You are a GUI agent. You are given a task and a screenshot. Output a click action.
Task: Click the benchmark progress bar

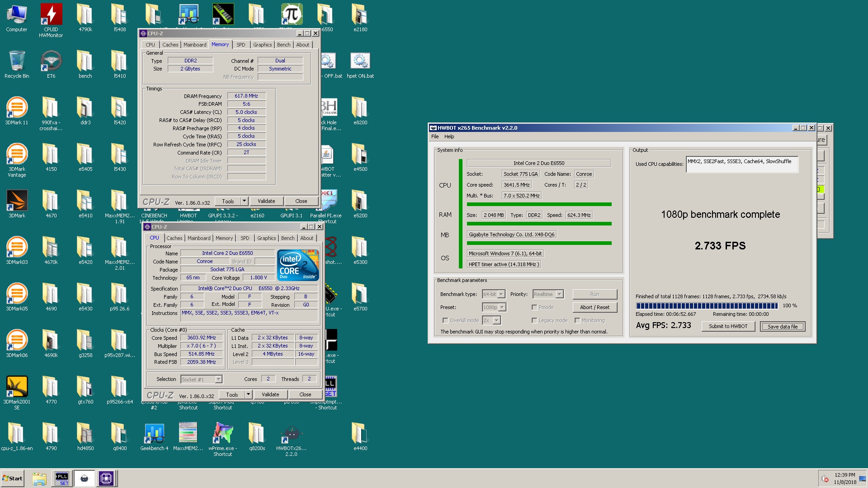[707, 306]
